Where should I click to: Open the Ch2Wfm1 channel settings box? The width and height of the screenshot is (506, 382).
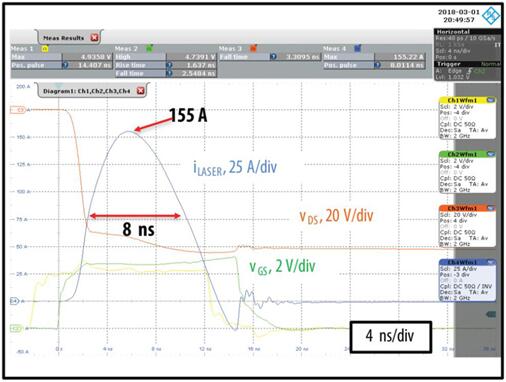pyautogui.click(x=467, y=172)
